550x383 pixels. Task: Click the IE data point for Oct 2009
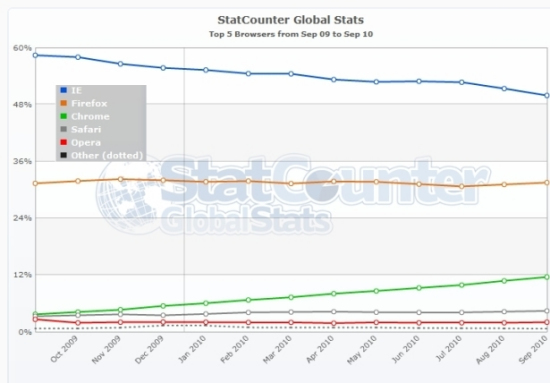pyautogui.click(x=78, y=57)
